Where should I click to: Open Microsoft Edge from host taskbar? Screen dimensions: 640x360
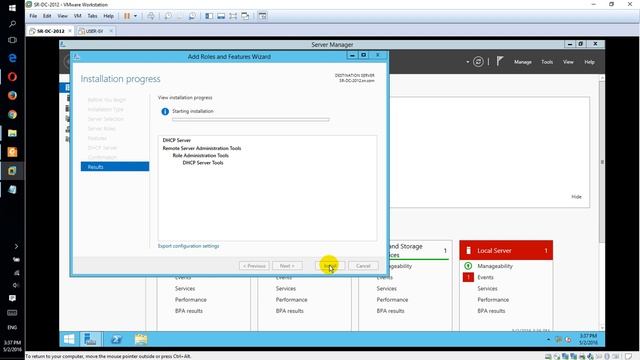click(12, 58)
